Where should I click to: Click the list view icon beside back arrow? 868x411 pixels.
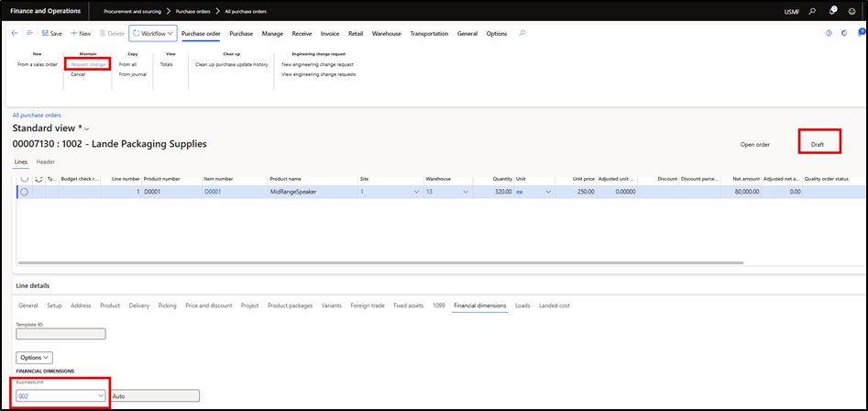[x=29, y=34]
